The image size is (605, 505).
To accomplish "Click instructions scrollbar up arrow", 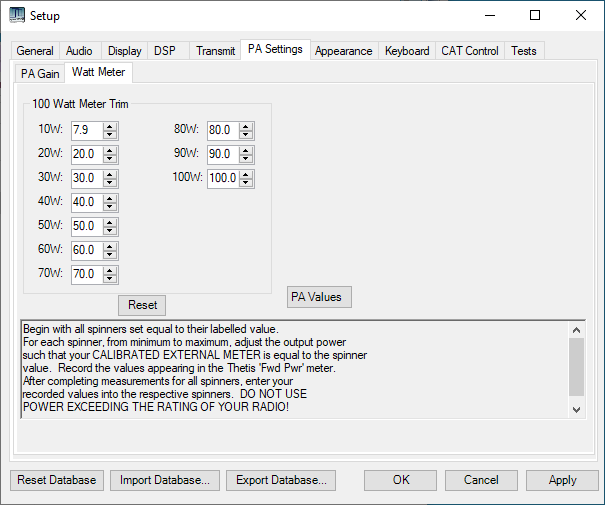I will click(x=576, y=330).
